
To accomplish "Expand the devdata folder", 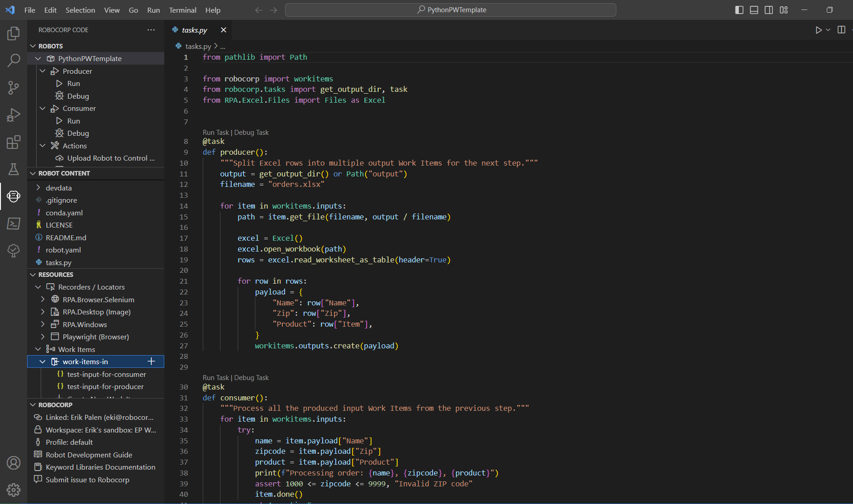I will pos(38,188).
